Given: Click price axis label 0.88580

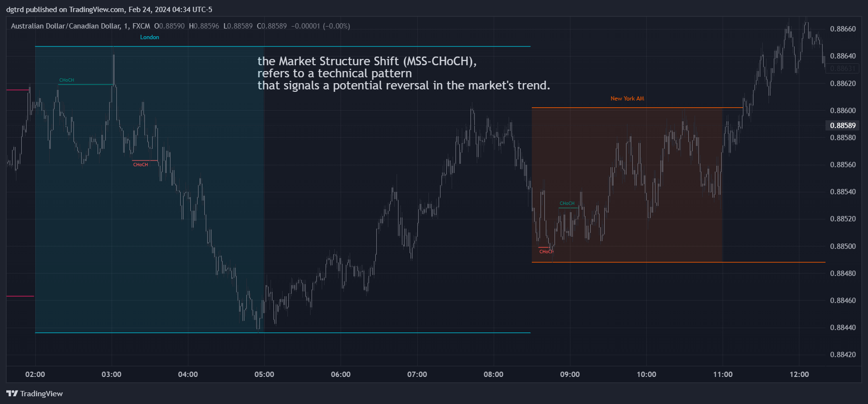Looking at the screenshot, I should (843, 138).
